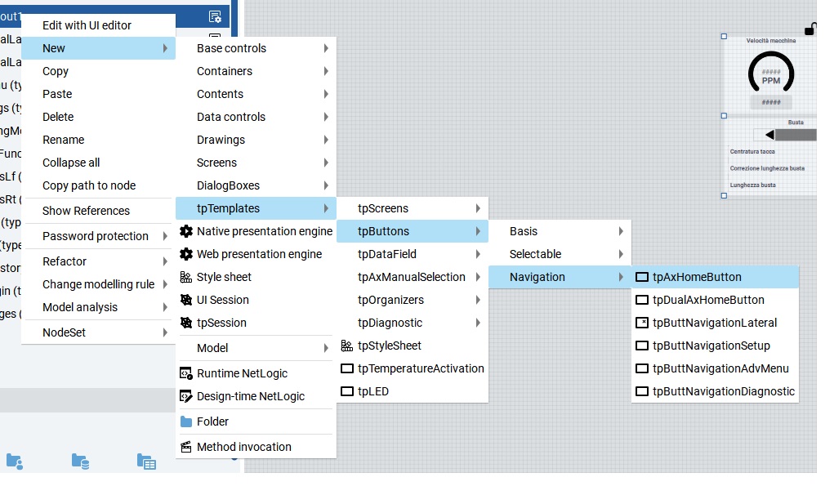This screenshot has height=504, width=834.
Task: Click the Busta left arrow widget
Action: 769,135
